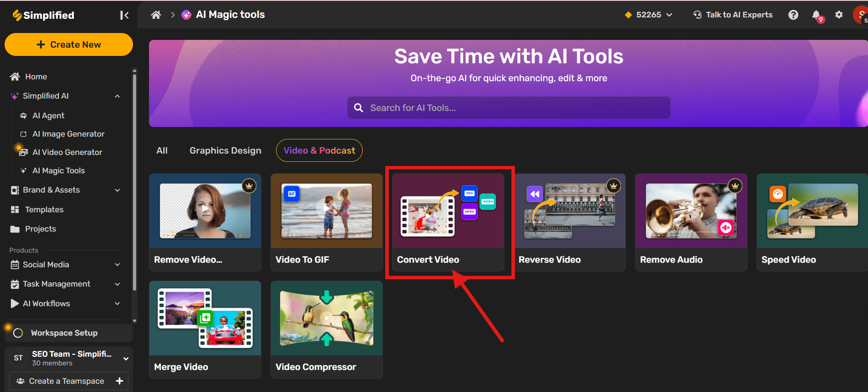Open the 52265 credits dropdown
The height and width of the screenshot is (392, 868).
[x=648, y=15]
